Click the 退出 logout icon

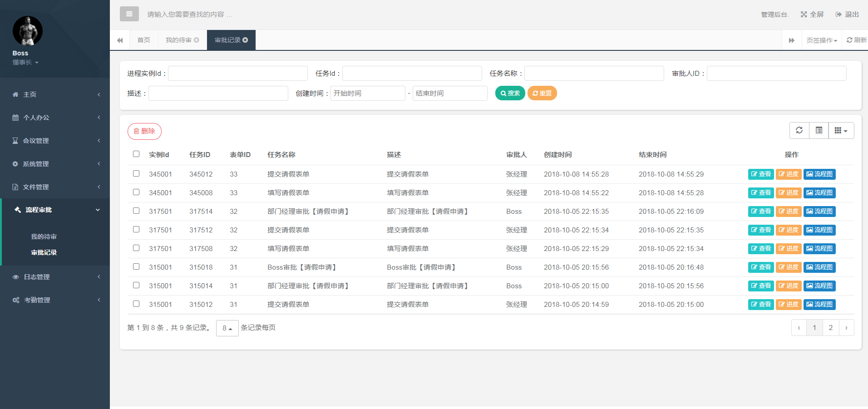[x=838, y=15]
